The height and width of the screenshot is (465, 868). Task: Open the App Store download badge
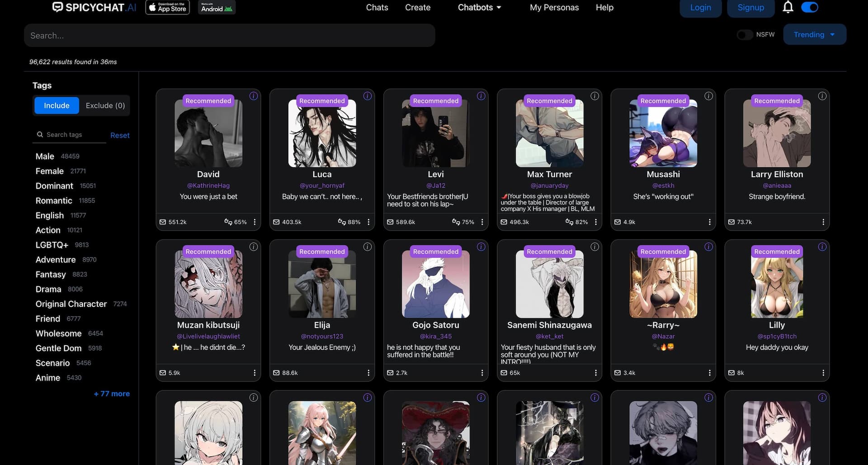tap(167, 7)
